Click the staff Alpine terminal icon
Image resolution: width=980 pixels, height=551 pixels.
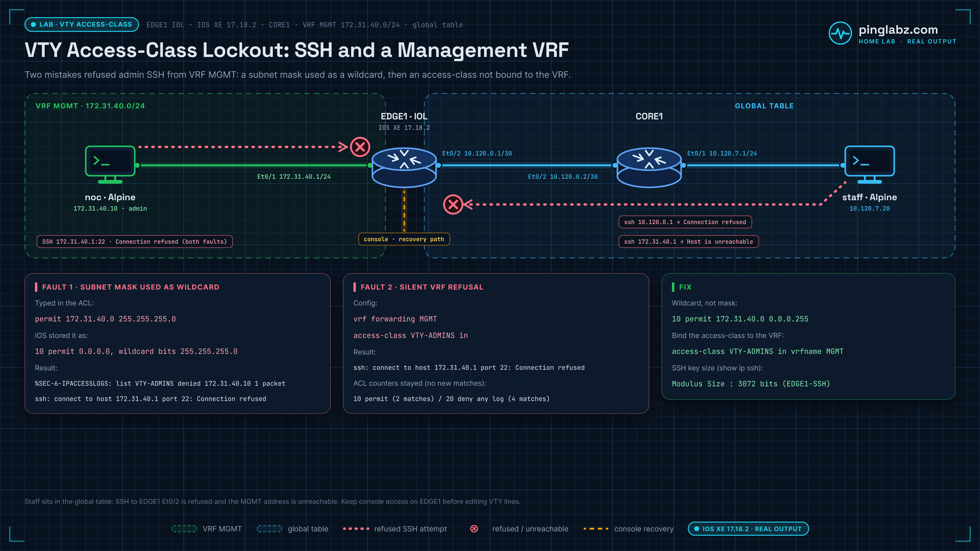coord(870,165)
